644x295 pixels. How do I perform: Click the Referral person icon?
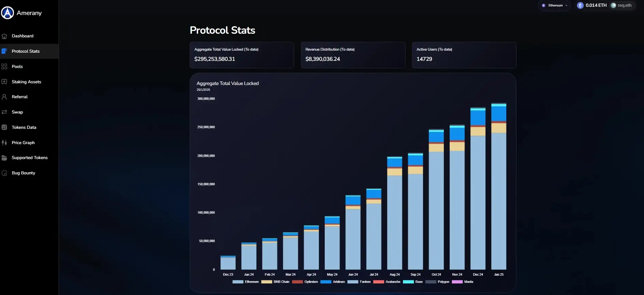(x=4, y=97)
